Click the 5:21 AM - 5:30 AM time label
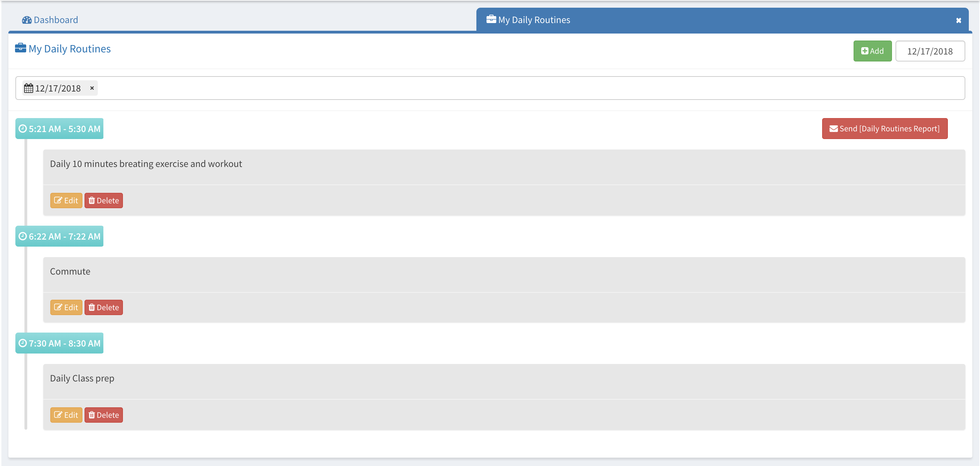 (x=59, y=129)
